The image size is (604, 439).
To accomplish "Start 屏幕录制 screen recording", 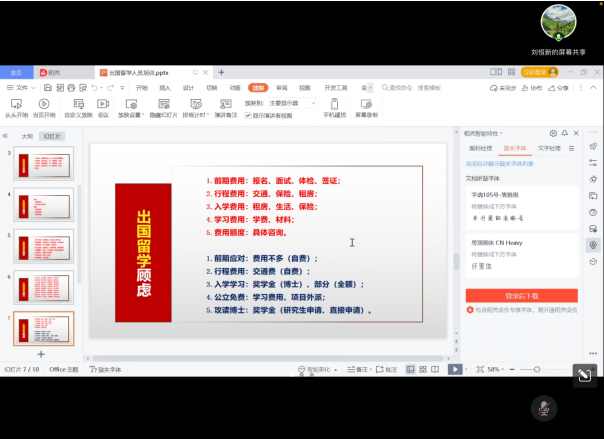I will coord(365,105).
